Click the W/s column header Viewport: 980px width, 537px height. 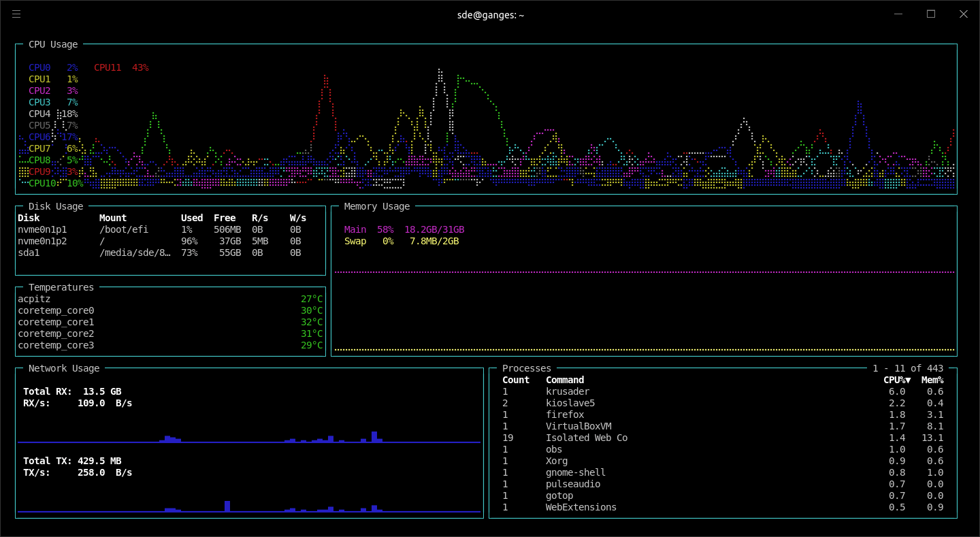point(298,218)
